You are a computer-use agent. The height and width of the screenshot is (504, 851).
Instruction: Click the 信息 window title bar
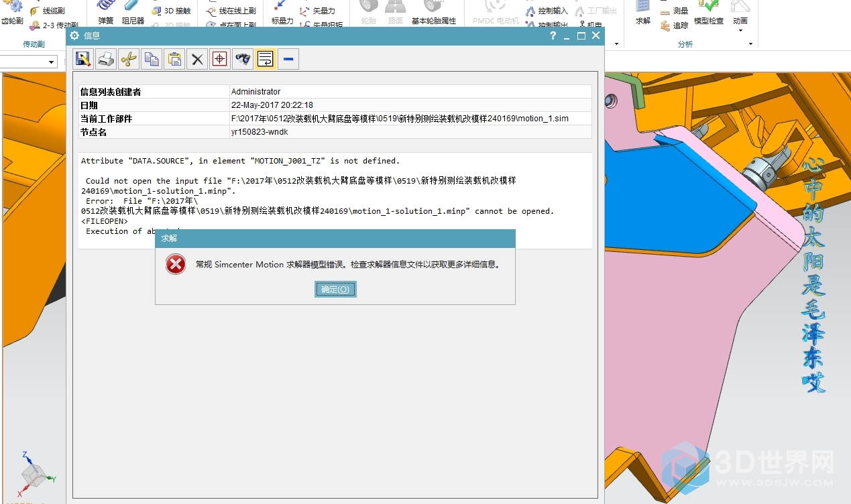pos(335,36)
